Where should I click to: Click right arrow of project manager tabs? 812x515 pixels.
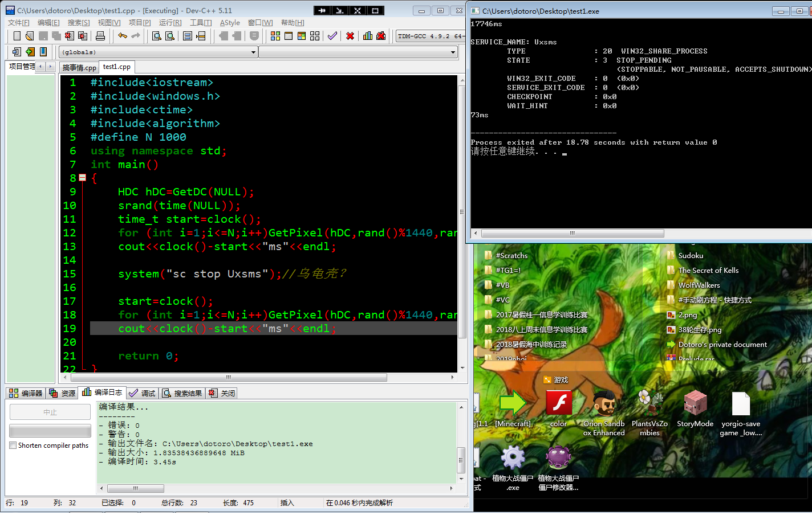point(50,67)
